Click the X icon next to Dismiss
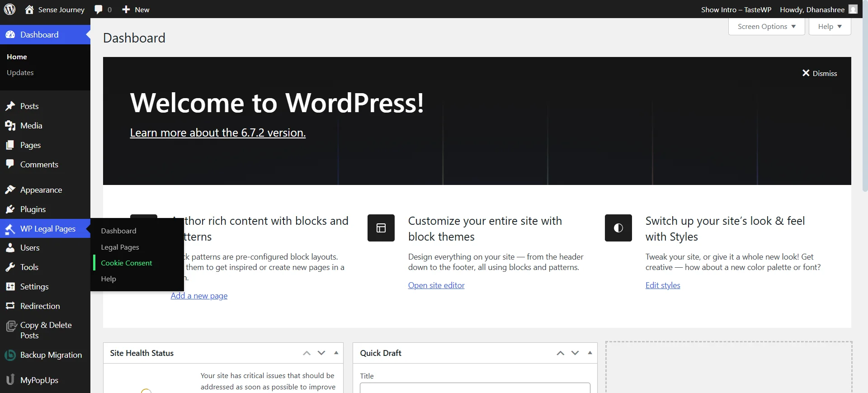This screenshot has width=868, height=393. click(x=806, y=73)
